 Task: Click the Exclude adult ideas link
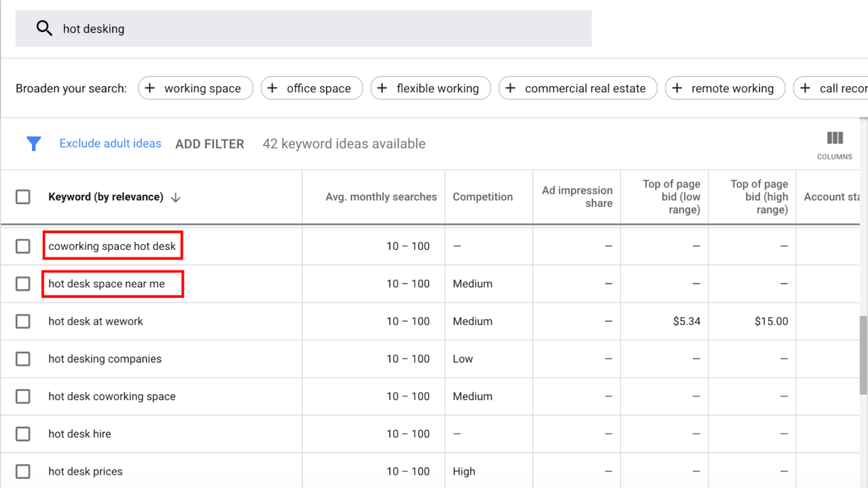(x=110, y=144)
